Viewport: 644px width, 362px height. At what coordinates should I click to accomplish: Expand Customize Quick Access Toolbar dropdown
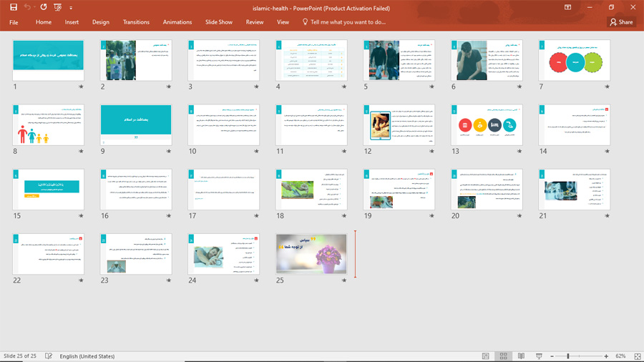(x=69, y=7)
